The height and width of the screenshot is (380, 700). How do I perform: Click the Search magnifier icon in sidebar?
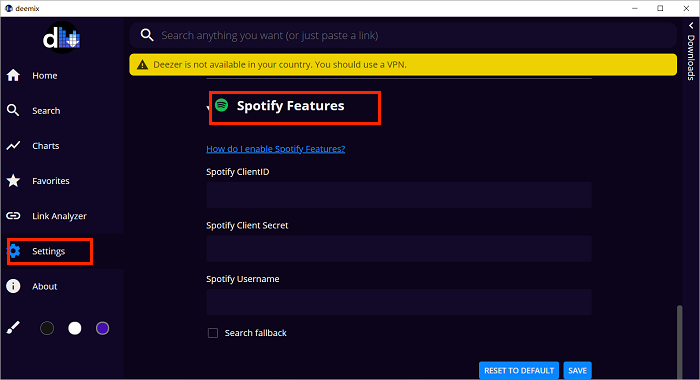pyautogui.click(x=13, y=110)
